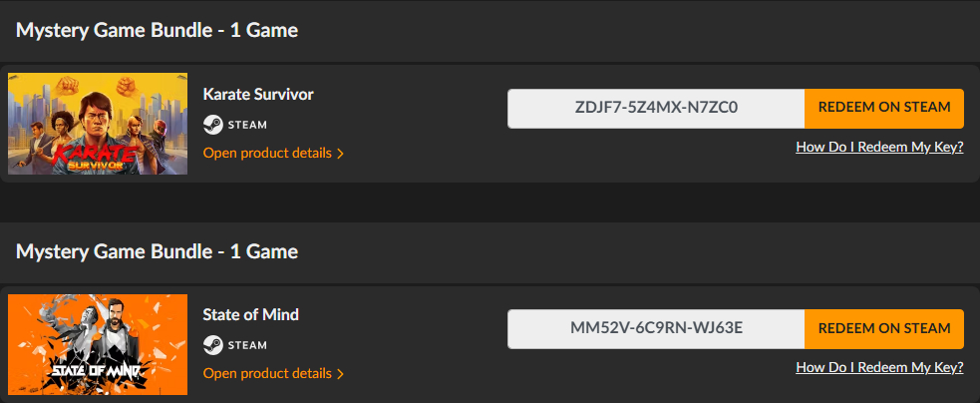Click How Do I Redeem My Key under State of Mind
The width and height of the screenshot is (980, 403).
click(x=879, y=367)
